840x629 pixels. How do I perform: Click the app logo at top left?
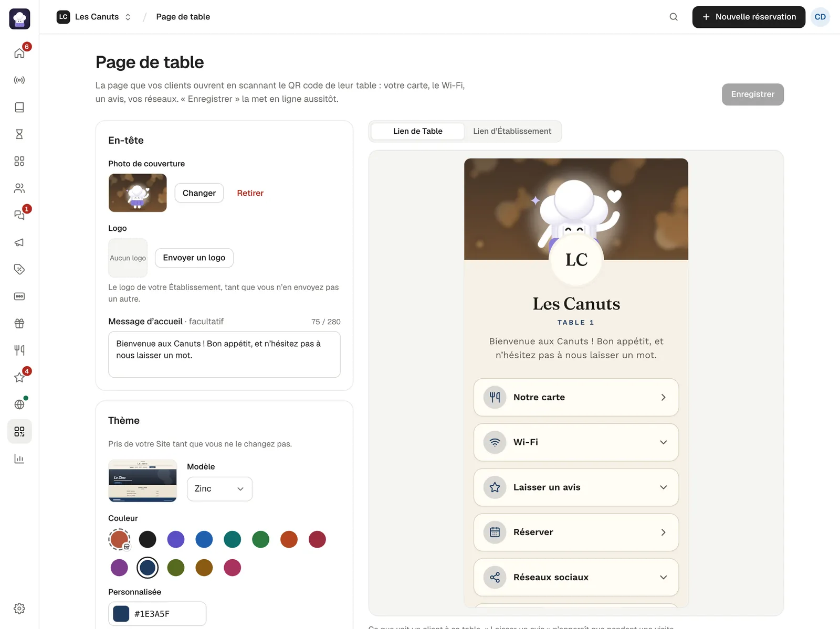tap(19, 19)
